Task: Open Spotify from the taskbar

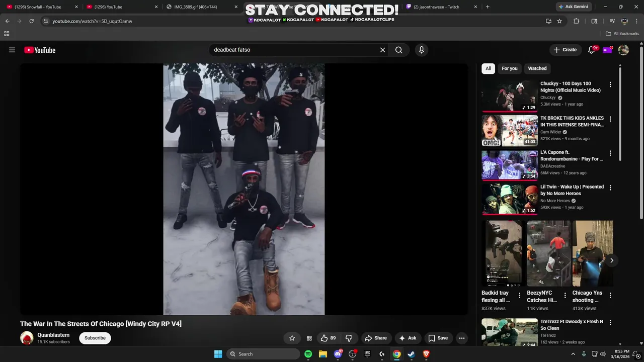Action: (x=308, y=354)
